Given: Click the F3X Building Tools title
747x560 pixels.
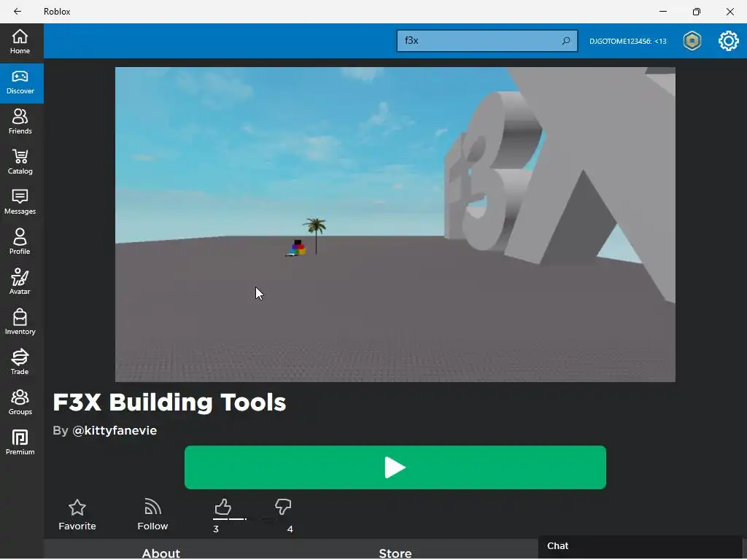Looking at the screenshot, I should [x=169, y=402].
